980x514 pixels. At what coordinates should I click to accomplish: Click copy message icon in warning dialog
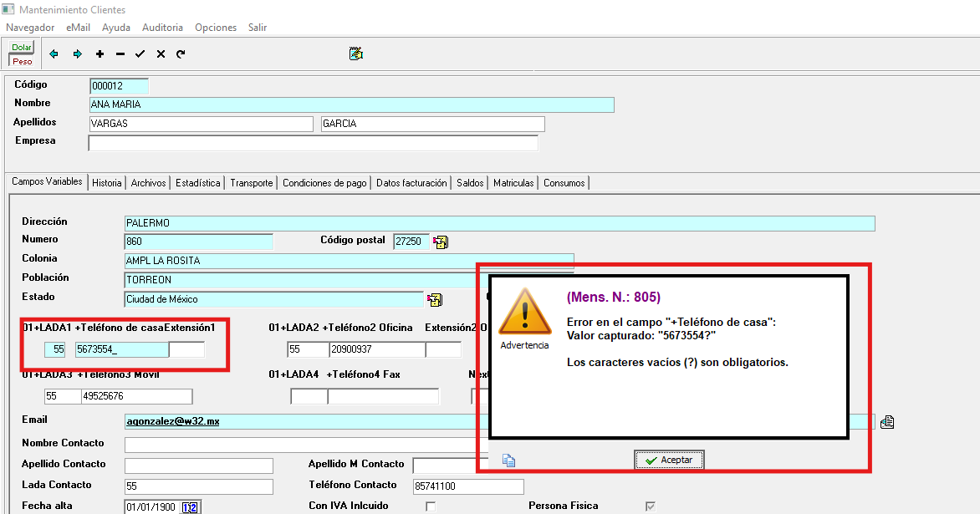(508, 460)
